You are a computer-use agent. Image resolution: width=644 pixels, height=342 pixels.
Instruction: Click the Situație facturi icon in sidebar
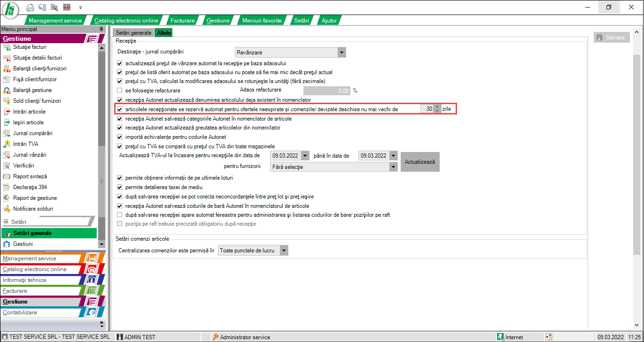coord(7,47)
